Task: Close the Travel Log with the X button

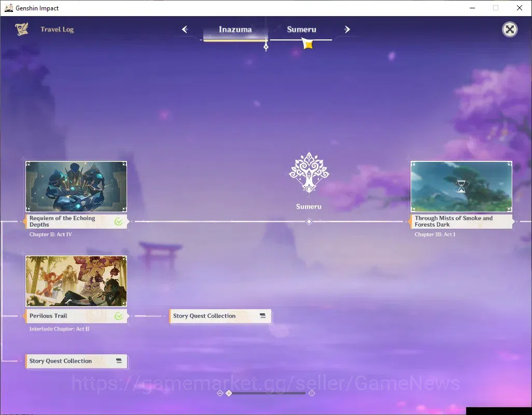Action: pyautogui.click(x=510, y=30)
